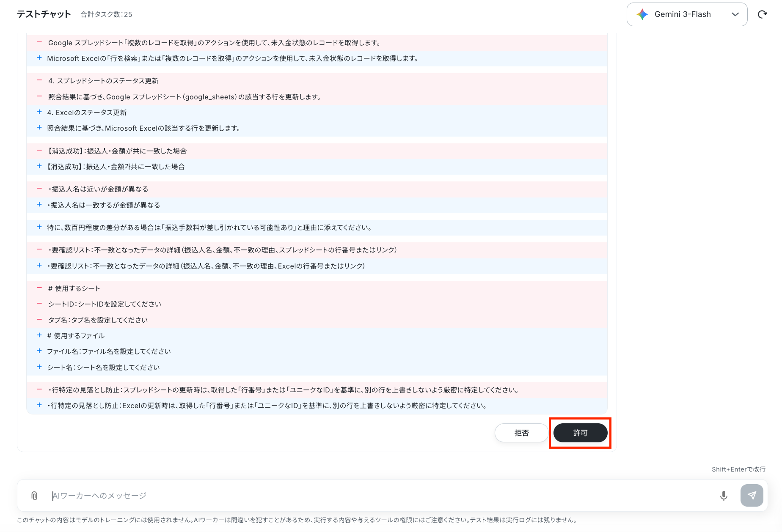Open the Gemini 3-Flash model dropdown

687,14
